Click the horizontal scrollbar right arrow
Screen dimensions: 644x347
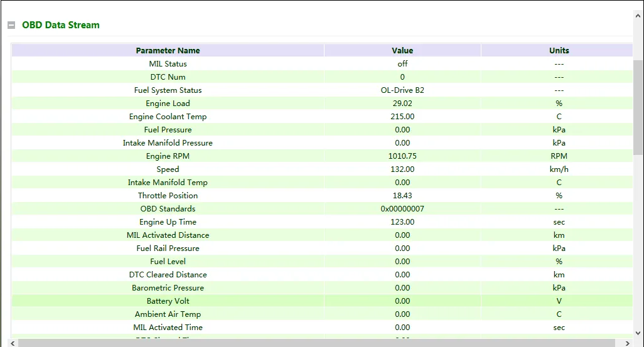[x=627, y=343]
